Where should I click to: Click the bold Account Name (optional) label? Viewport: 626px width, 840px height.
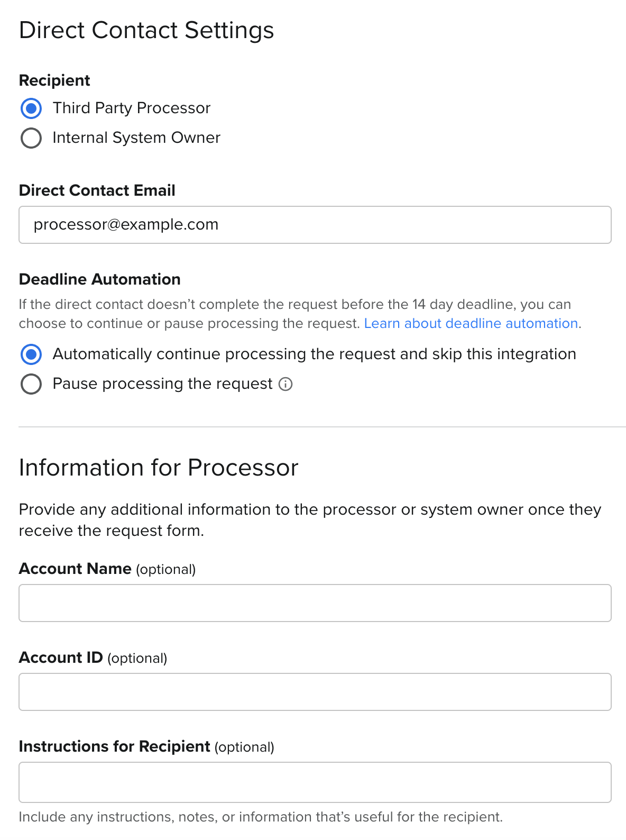click(107, 569)
